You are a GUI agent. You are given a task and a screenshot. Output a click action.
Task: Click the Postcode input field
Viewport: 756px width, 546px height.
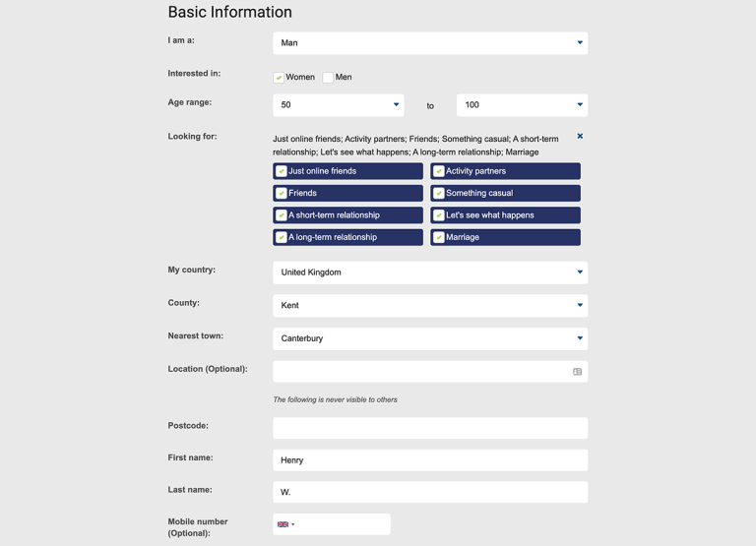(430, 428)
